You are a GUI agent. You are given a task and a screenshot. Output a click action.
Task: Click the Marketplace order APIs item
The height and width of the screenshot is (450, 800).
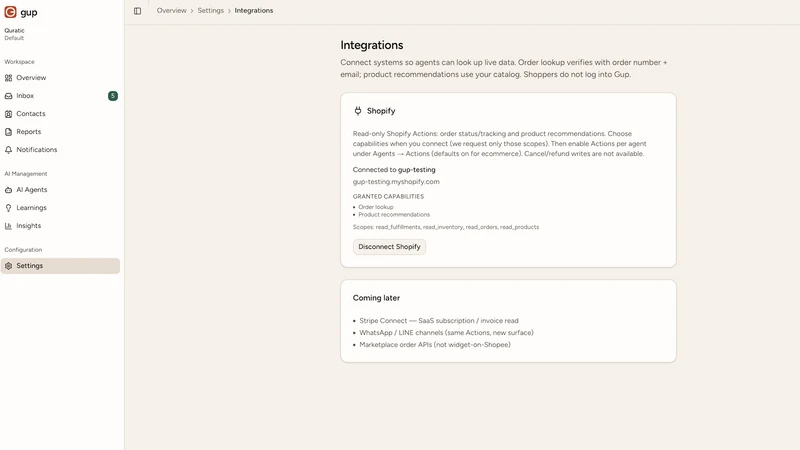(x=435, y=345)
